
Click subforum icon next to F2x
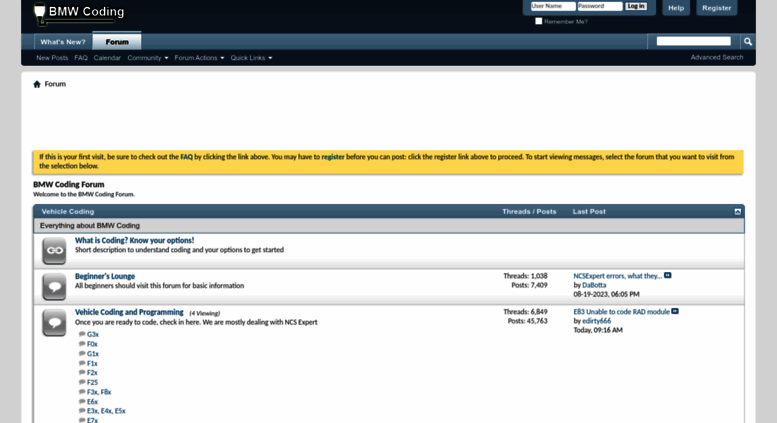click(82, 372)
